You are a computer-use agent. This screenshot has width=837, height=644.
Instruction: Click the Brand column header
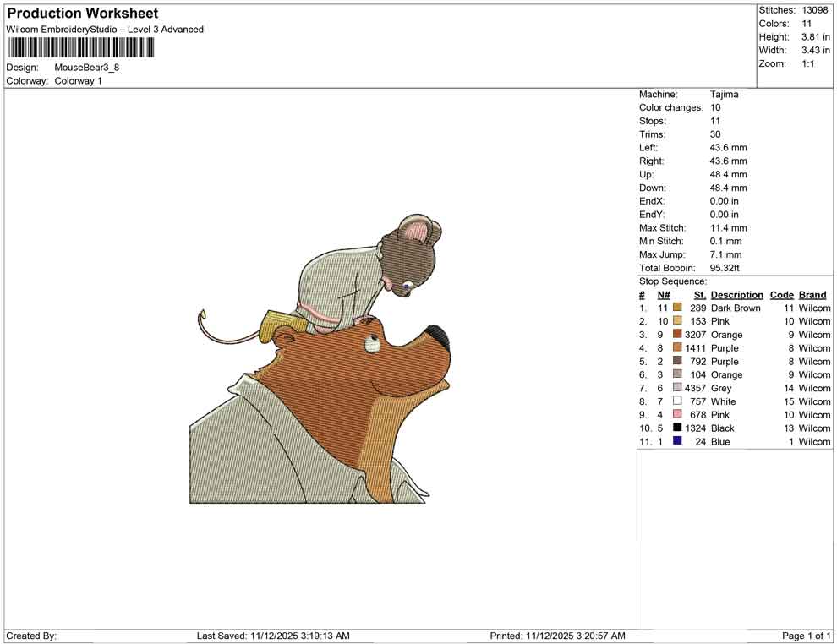(812, 294)
